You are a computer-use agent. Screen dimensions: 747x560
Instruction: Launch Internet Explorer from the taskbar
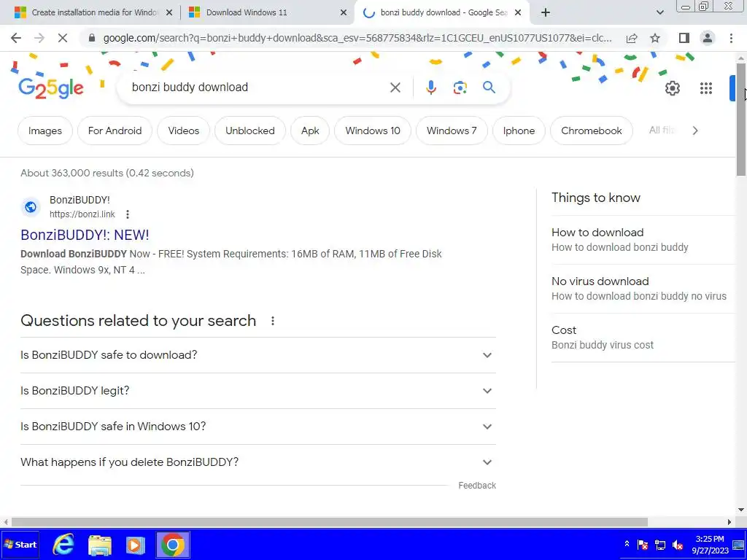coord(63,545)
